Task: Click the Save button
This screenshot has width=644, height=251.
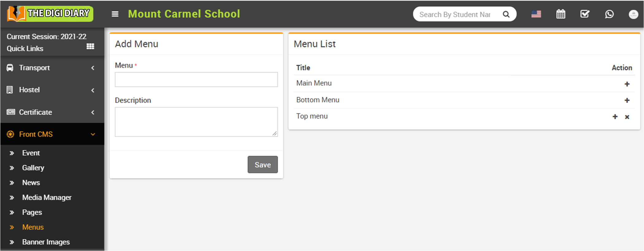Action: [262, 165]
